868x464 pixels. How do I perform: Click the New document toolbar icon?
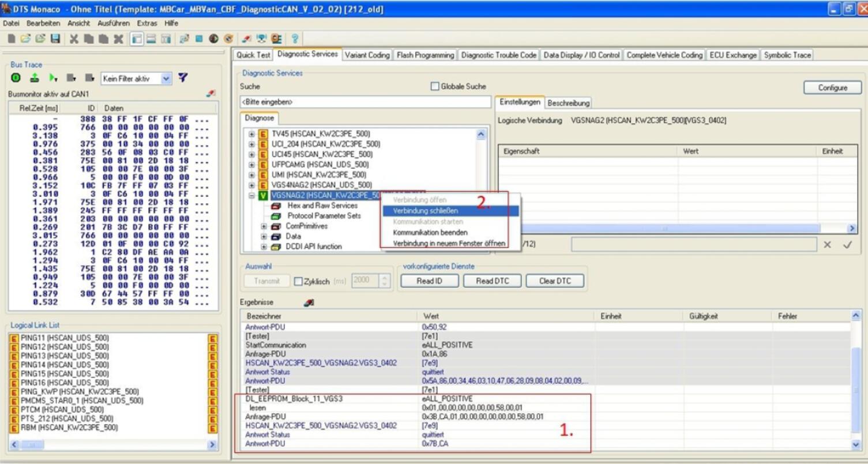point(10,38)
